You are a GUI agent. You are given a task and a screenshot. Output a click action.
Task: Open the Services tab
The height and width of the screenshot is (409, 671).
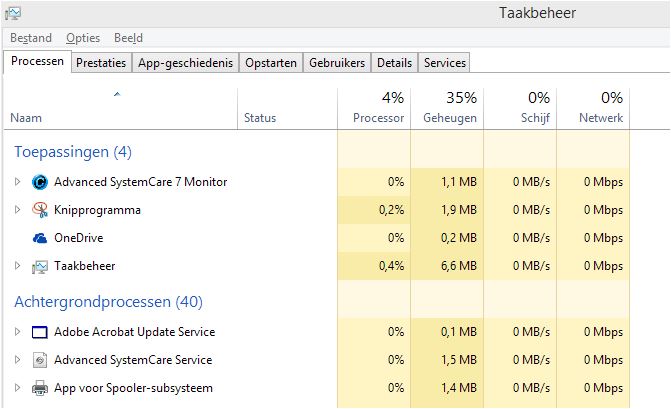[x=445, y=63]
